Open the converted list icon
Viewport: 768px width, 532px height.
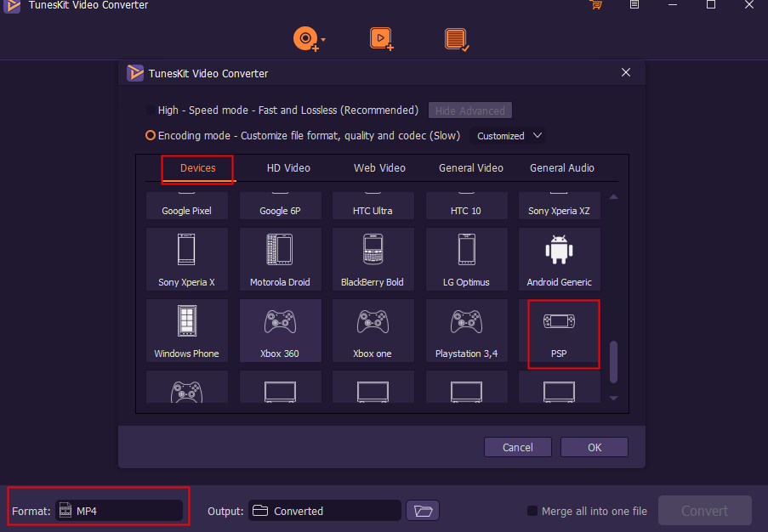coord(457,40)
